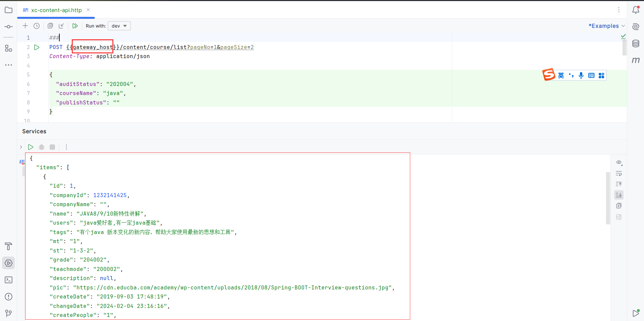
Task: Open the Notifications bell
Action: [636, 10]
